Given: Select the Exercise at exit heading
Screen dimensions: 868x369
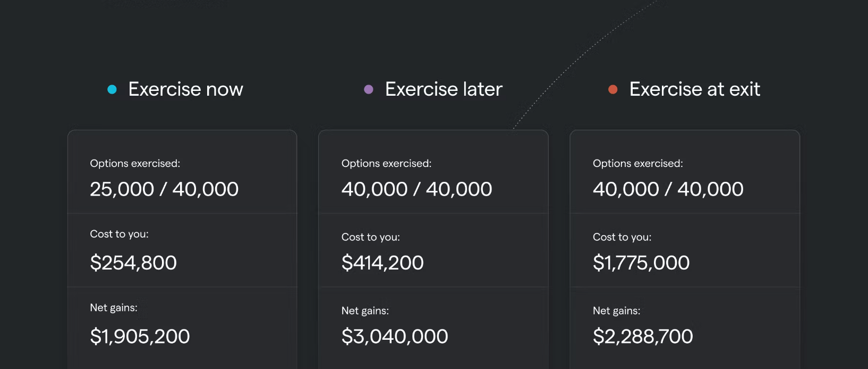Looking at the screenshot, I should coord(694,89).
